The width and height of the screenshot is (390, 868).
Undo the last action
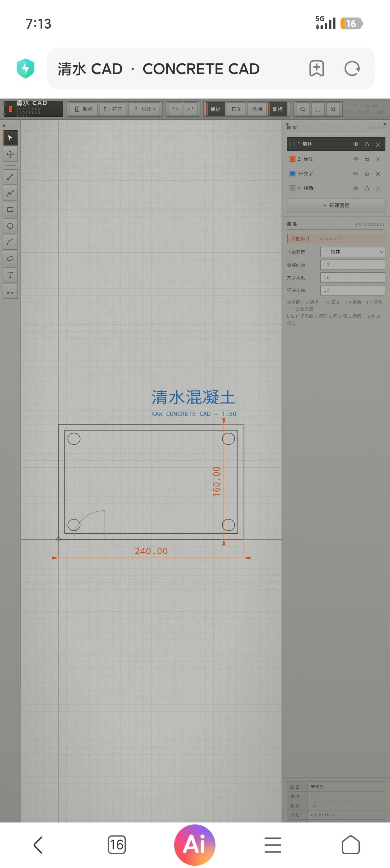[x=175, y=109]
